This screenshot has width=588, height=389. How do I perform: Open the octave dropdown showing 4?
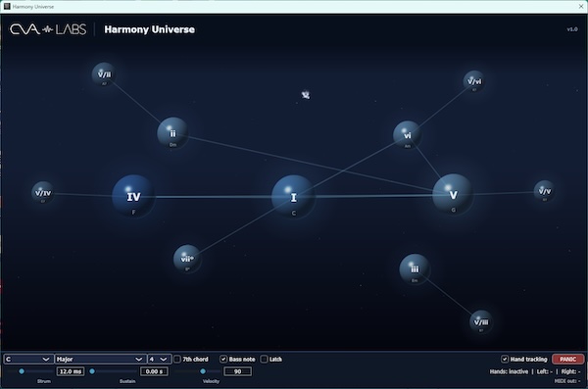click(160, 359)
